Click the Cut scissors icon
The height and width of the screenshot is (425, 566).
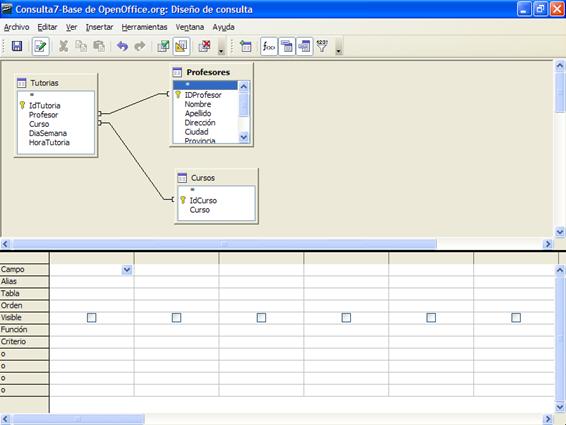click(x=64, y=46)
